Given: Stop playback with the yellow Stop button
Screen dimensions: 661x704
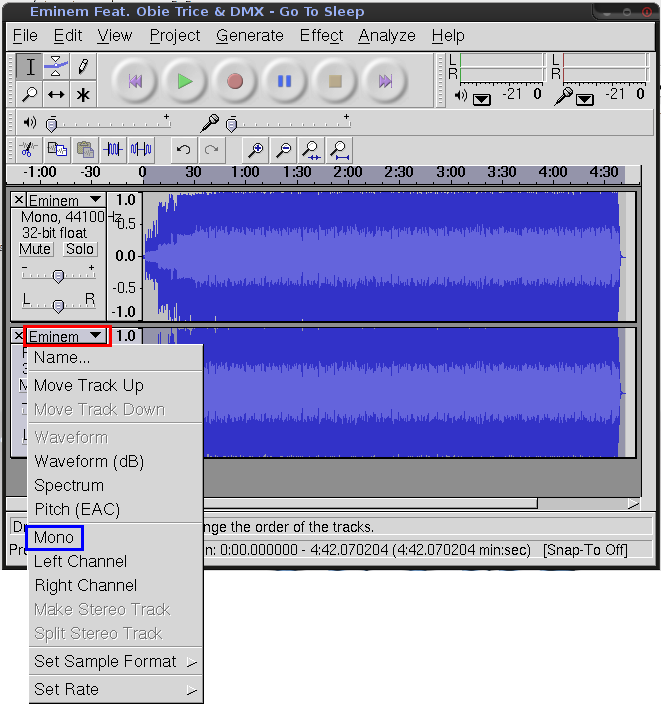Looking at the screenshot, I should click(x=335, y=81).
